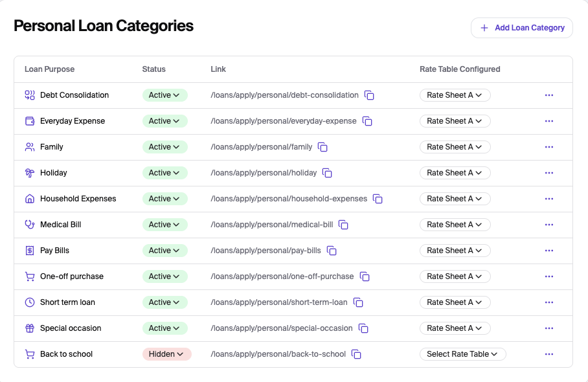The height and width of the screenshot is (382, 588).
Task: Change Hidden status of Back to school
Action: click(x=166, y=354)
